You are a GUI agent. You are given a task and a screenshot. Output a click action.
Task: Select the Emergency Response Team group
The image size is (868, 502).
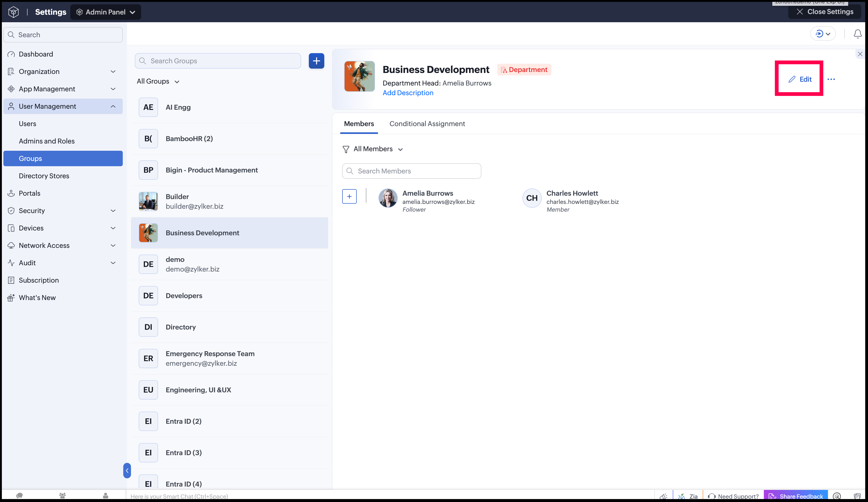coord(229,359)
